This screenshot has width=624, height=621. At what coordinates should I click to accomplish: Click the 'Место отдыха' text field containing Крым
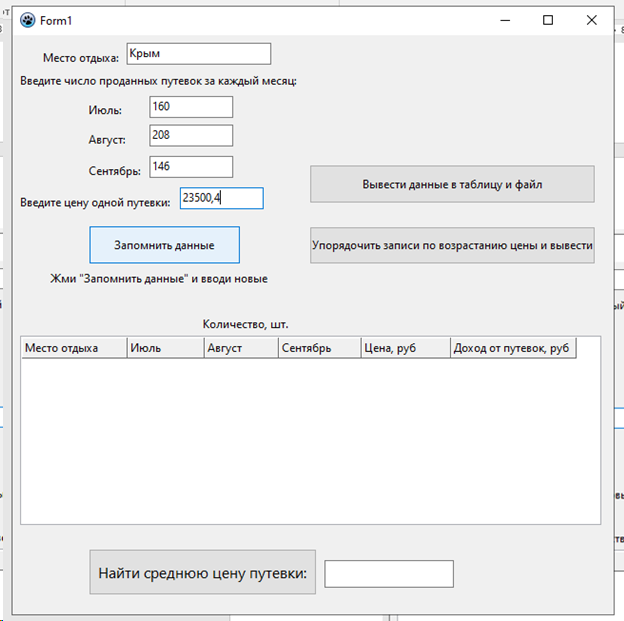point(199,54)
